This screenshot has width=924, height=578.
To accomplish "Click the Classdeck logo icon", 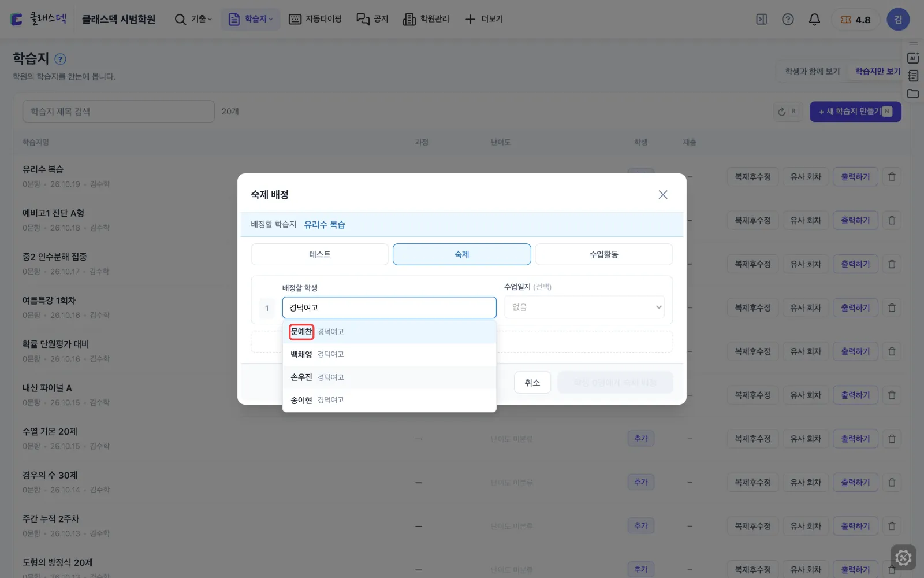I will point(17,20).
